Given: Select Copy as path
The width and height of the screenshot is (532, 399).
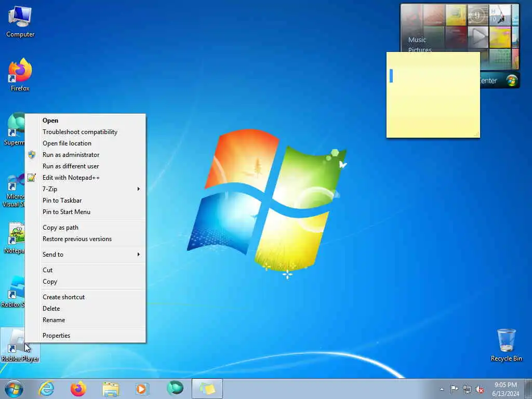Looking at the screenshot, I should click(x=86, y=228).
